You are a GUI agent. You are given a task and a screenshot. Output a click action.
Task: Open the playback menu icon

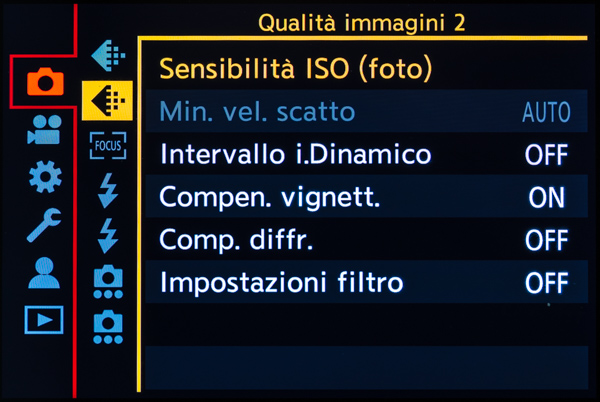(x=44, y=319)
